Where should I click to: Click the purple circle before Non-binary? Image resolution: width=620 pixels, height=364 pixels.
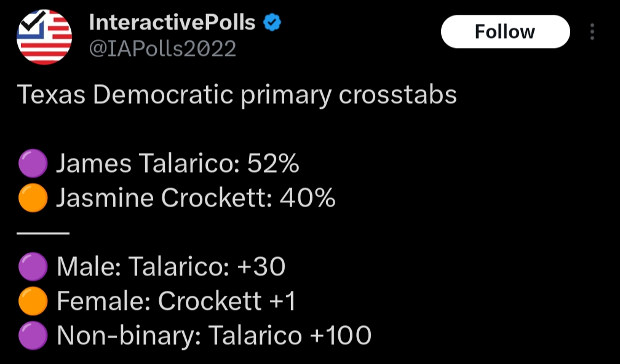pos(33,336)
